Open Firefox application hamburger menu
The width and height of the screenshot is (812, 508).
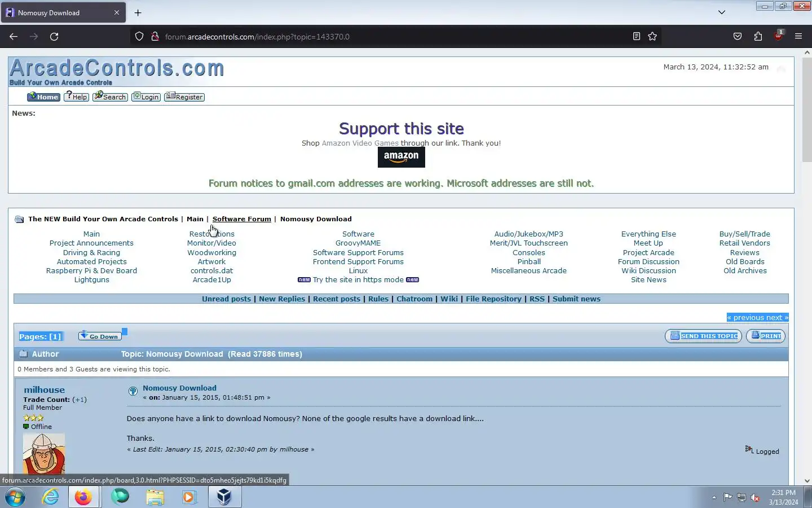click(798, 36)
